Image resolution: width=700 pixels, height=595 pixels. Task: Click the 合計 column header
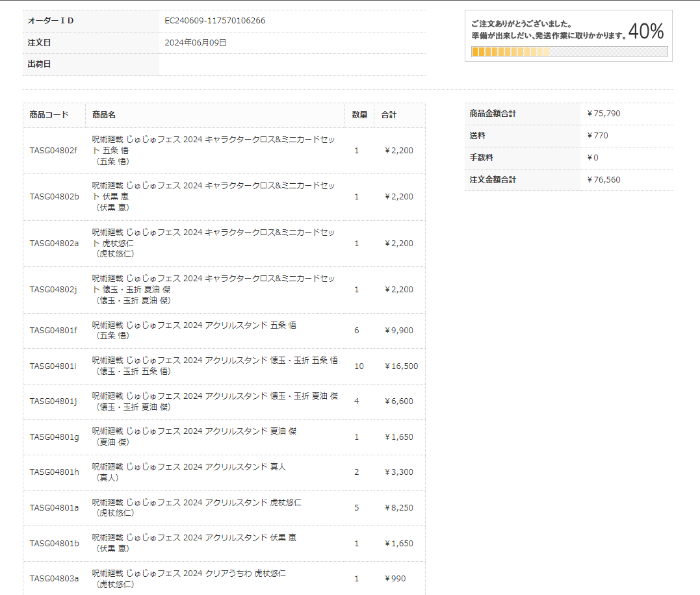coord(389,114)
